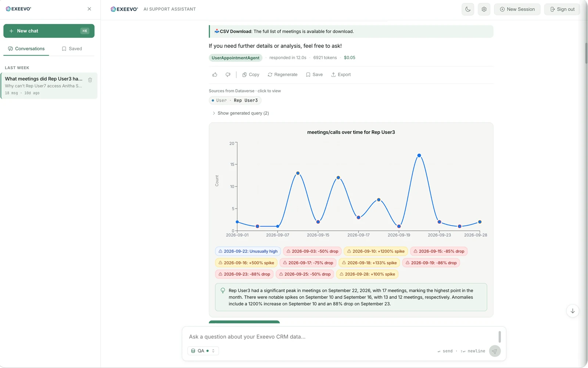
Task: Sign out of the assistant
Action: tap(562, 9)
